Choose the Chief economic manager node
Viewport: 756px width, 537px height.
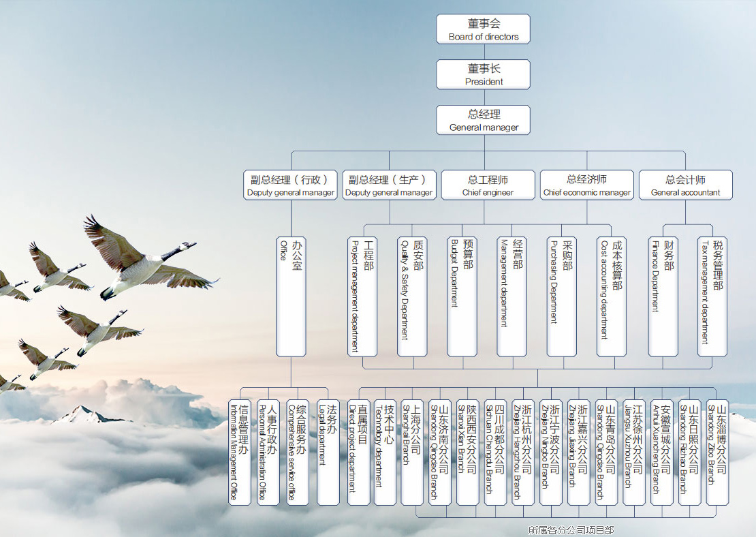point(586,185)
